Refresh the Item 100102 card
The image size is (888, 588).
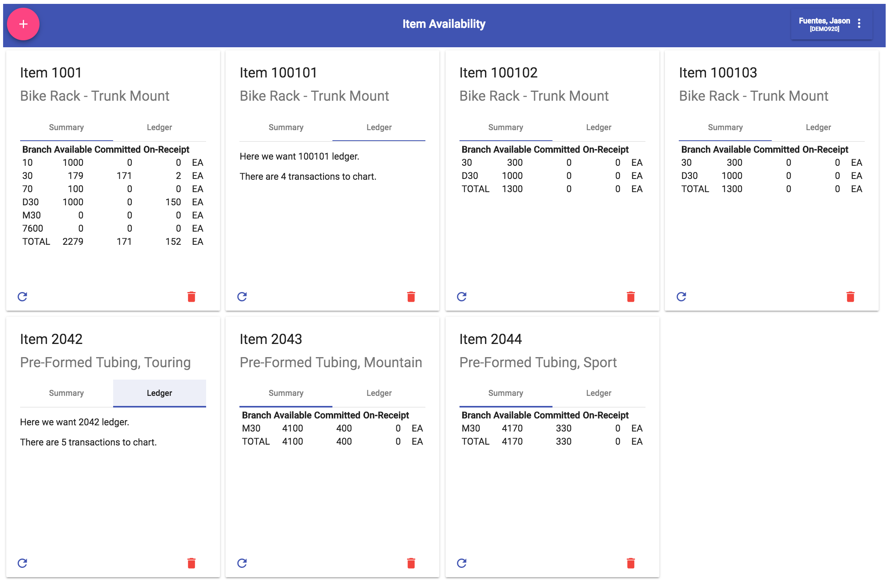pyautogui.click(x=462, y=297)
